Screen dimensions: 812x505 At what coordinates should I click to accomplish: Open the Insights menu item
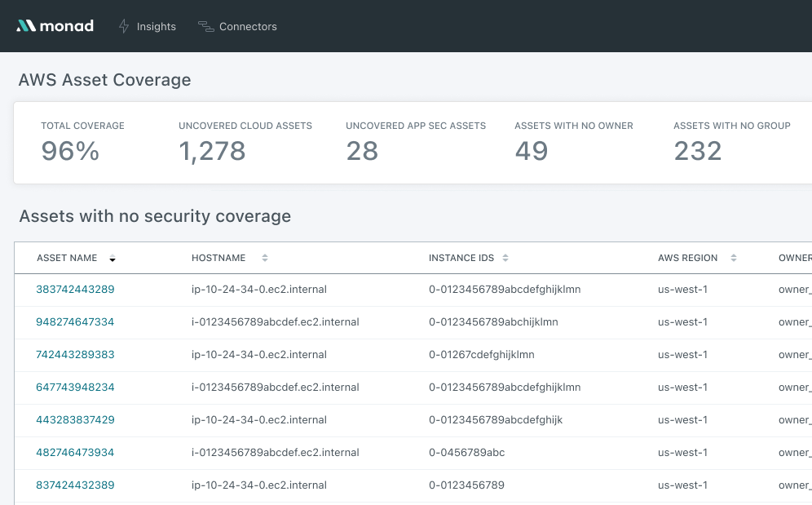point(156,26)
